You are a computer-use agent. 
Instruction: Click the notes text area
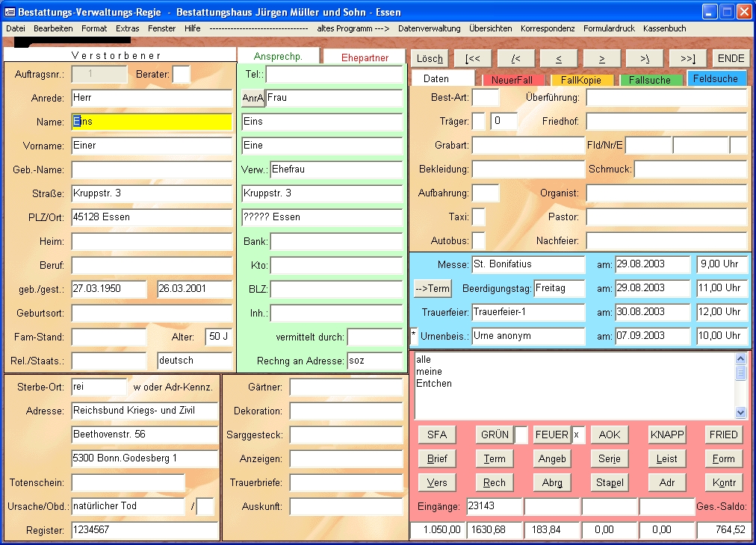(574, 386)
